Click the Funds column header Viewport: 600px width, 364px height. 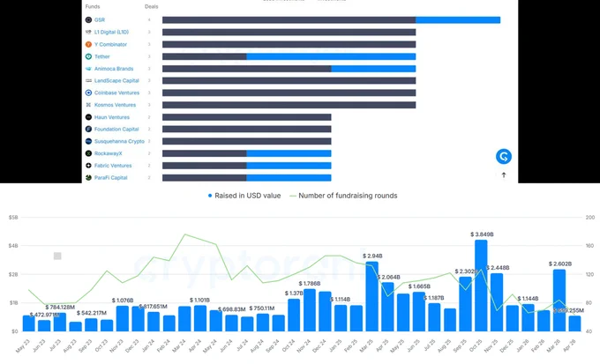[93, 6]
